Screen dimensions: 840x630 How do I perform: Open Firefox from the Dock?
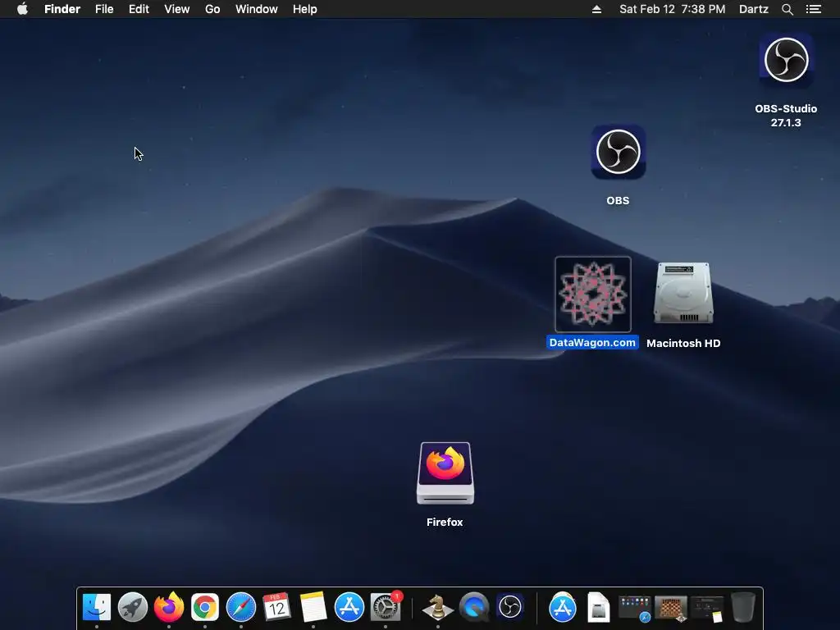pos(169,607)
